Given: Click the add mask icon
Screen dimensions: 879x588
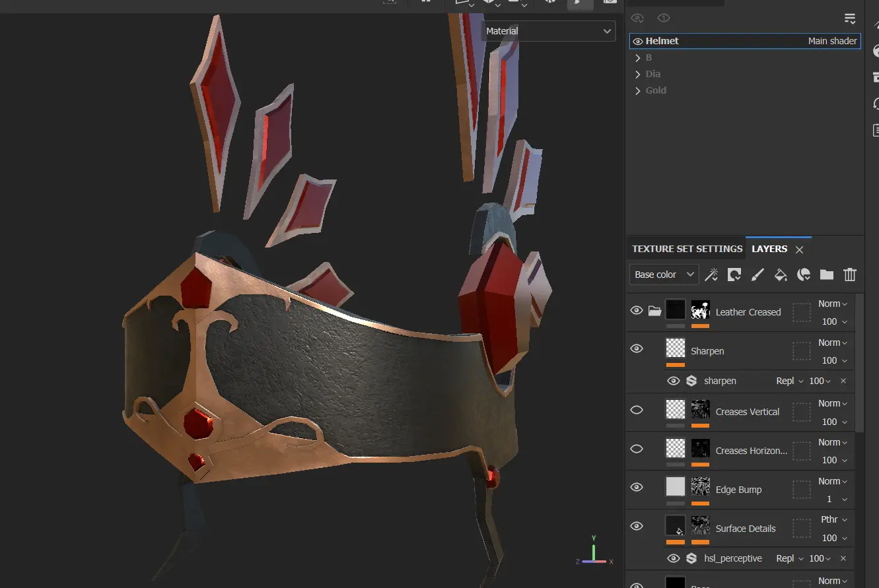Looking at the screenshot, I should coord(734,275).
